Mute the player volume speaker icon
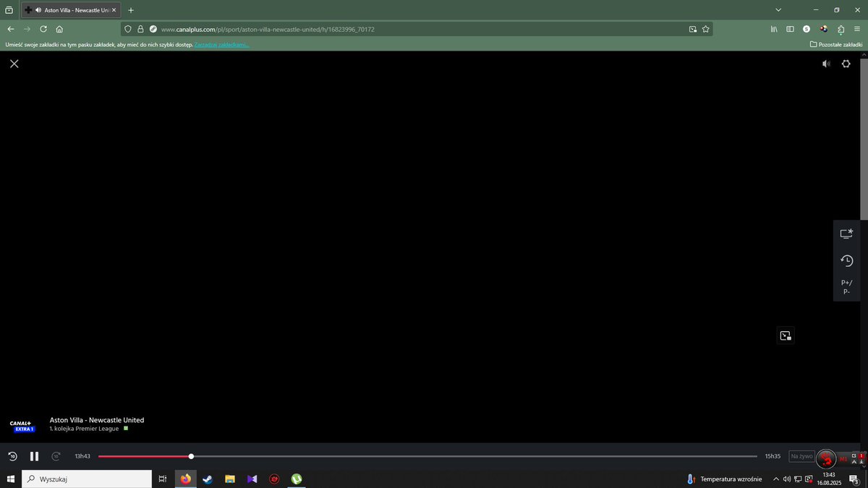The image size is (868, 488). 826,64
